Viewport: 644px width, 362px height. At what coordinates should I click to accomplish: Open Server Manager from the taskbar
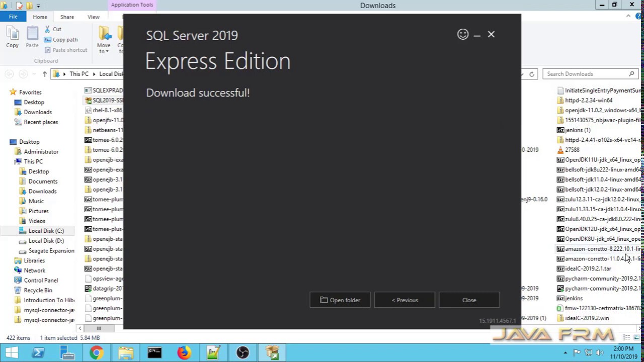67,353
